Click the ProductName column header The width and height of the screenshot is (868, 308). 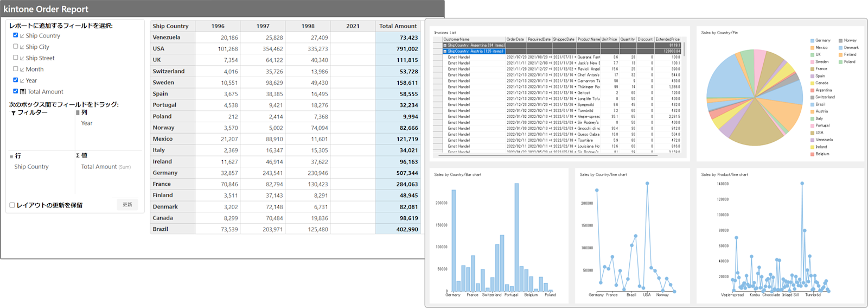589,39
